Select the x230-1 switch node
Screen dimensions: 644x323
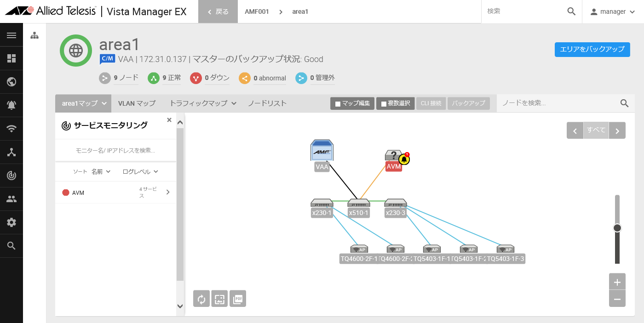(322, 203)
